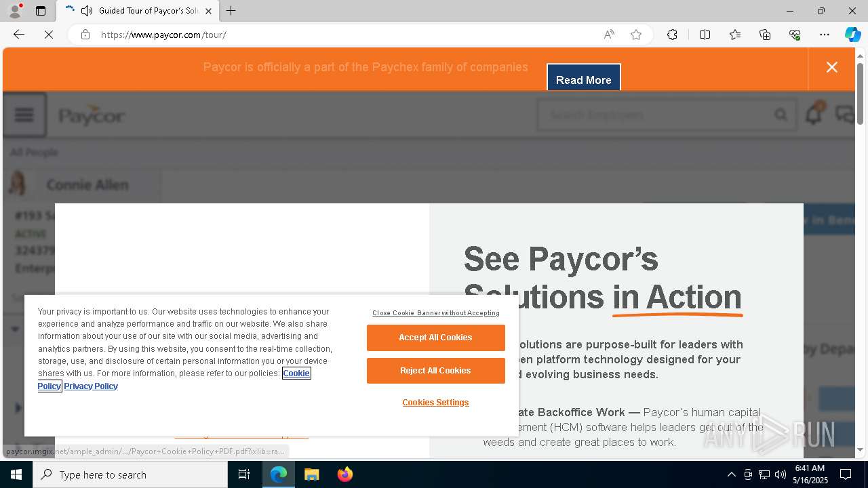Open Firefox from taskbar
Screen dimensions: 868x488
coord(344,474)
